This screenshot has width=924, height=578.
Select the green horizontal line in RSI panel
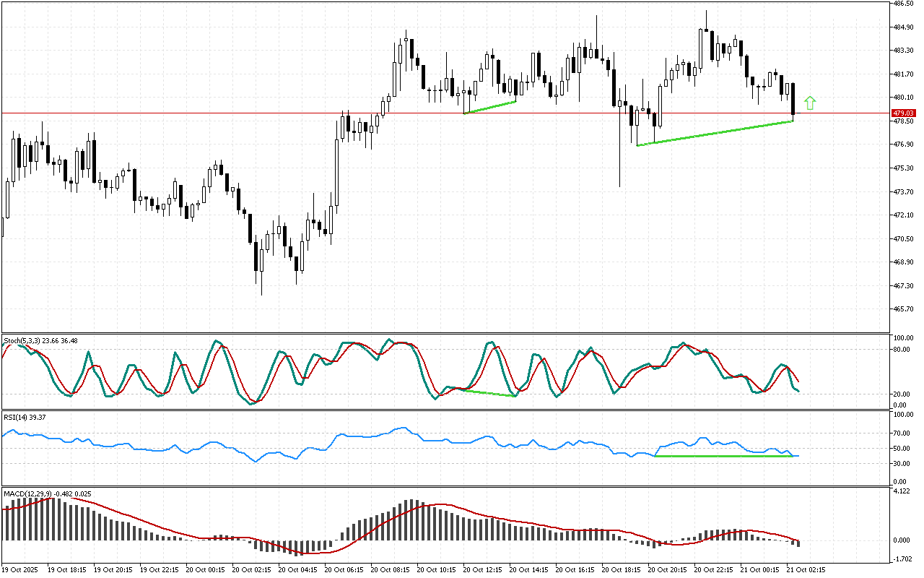[x=722, y=456]
